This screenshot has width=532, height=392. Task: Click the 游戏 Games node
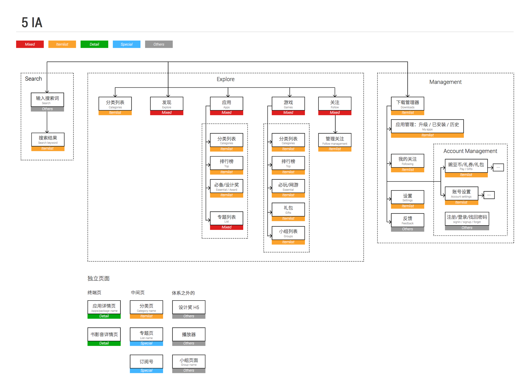pyautogui.click(x=288, y=104)
